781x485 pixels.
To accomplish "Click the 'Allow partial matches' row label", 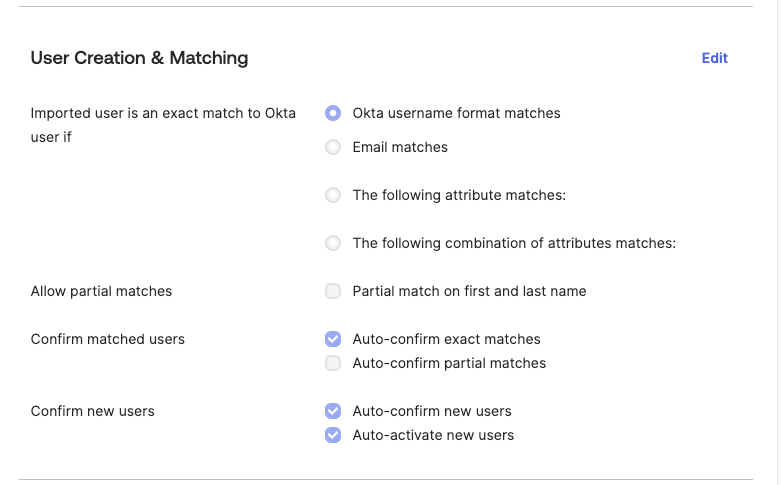I will (101, 291).
